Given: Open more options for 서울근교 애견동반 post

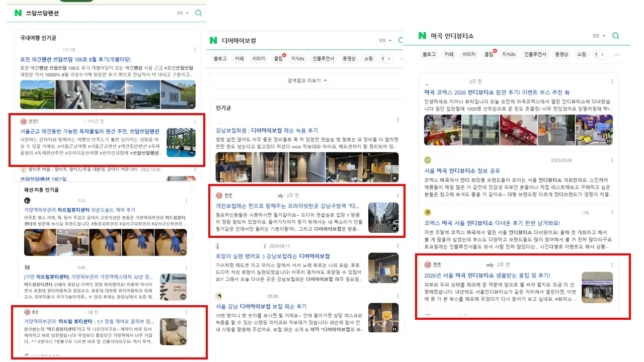Looking at the screenshot, I should 195,121.
